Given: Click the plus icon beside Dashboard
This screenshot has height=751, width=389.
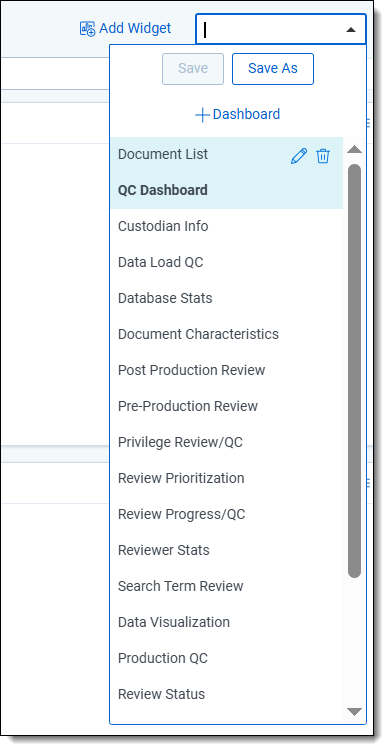Looking at the screenshot, I should [202, 115].
